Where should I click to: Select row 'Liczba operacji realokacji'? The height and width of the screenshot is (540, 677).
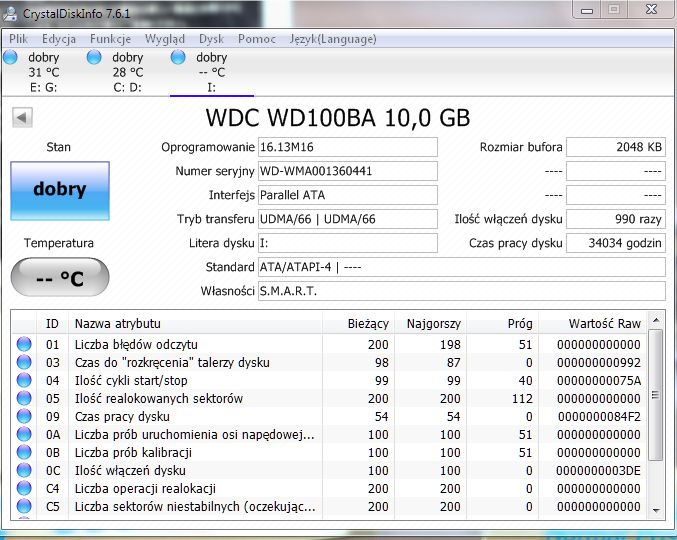(x=329, y=488)
